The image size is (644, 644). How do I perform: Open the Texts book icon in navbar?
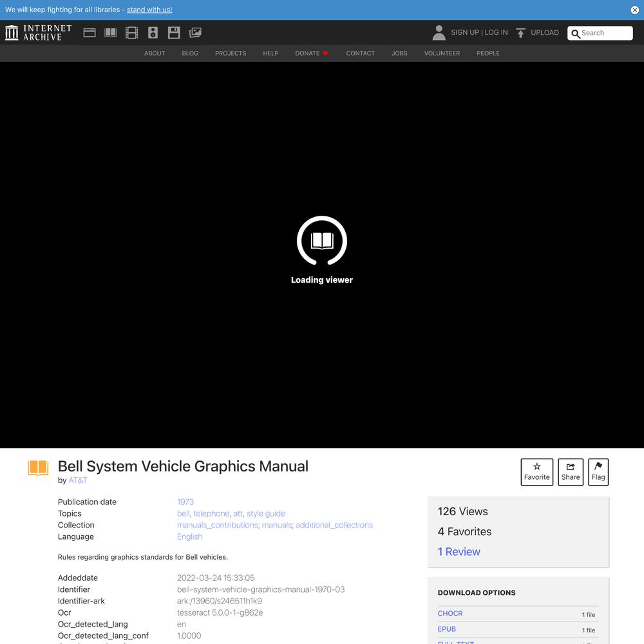tap(111, 32)
